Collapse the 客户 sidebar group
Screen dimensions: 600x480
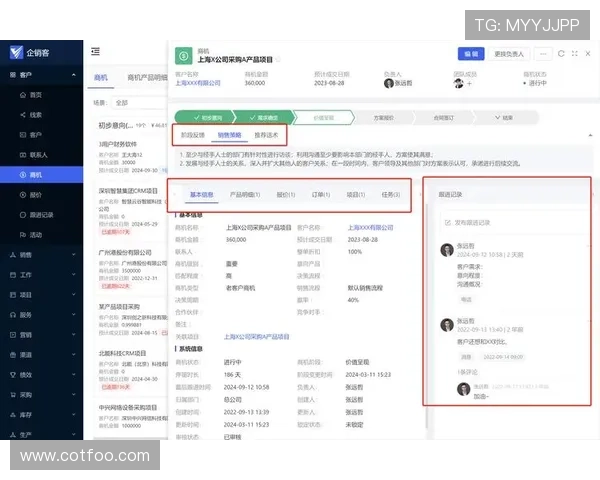[x=73, y=75]
